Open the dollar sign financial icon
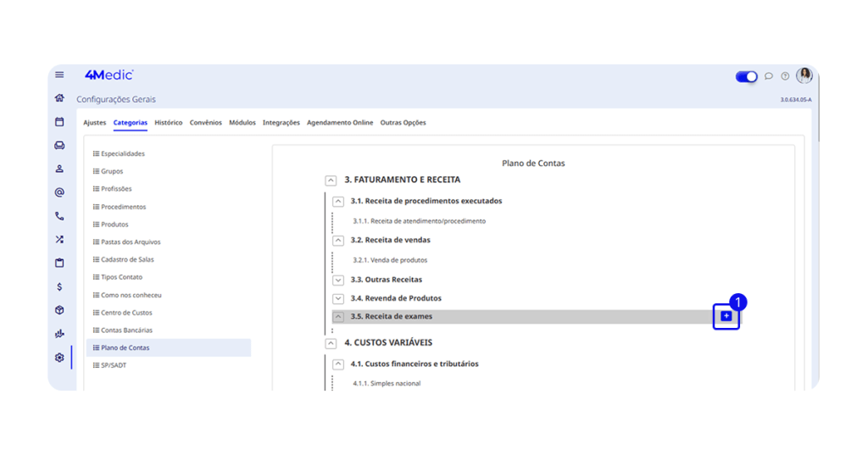This screenshot has height=455, width=868. point(59,286)
